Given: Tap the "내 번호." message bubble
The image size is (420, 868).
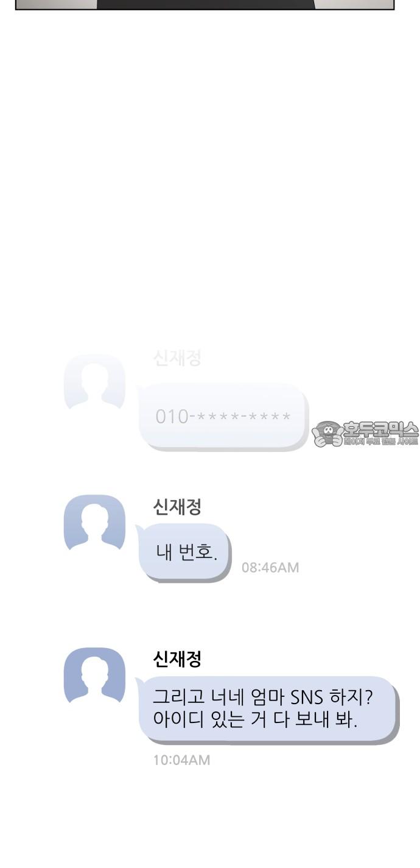Looking at the screenshot, I should [184, 552].
